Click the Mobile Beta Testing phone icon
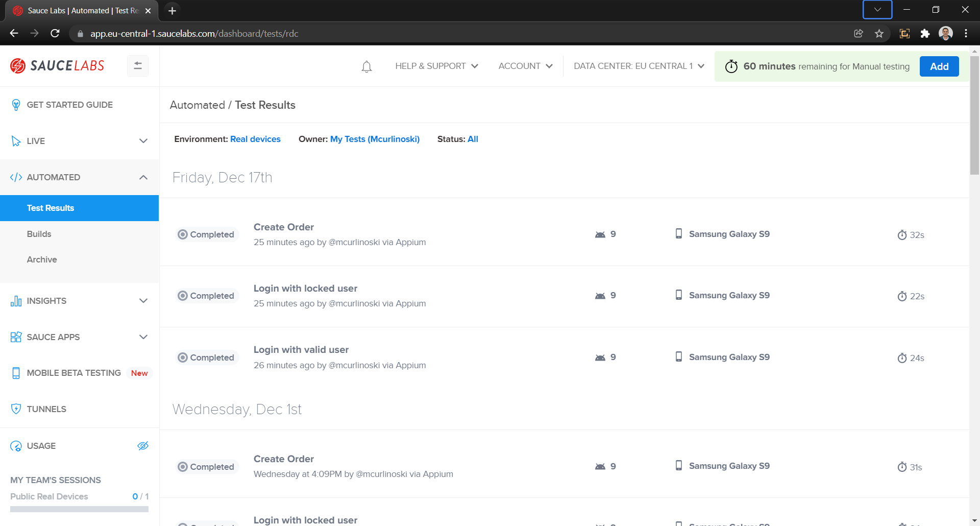This screenshot has height=526, width=980. pos(16,373)
